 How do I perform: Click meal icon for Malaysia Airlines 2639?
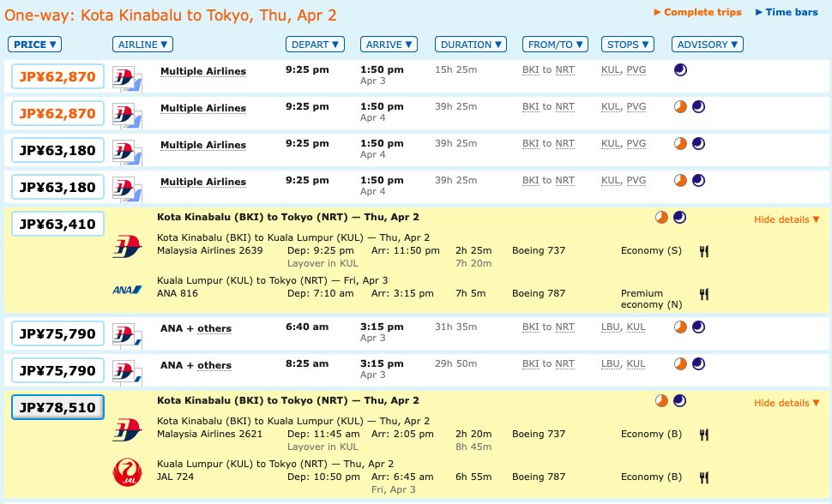coord(704,251)
